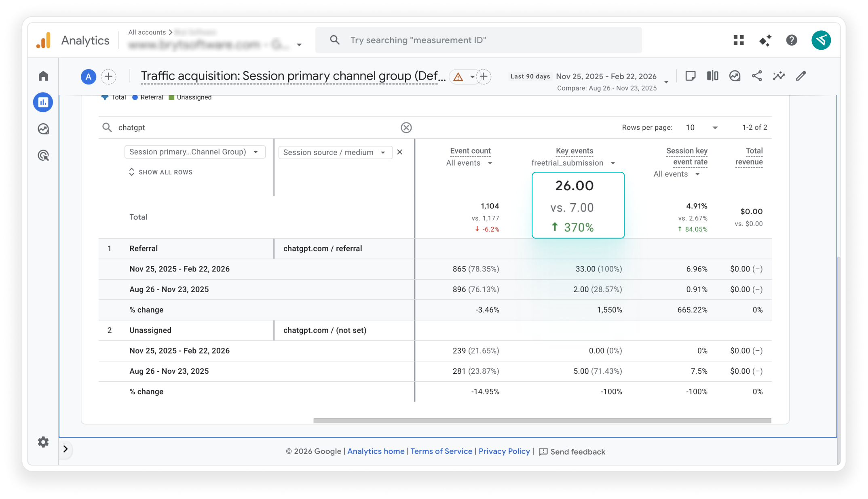Image resolution: width=868 pixels, height=499 pixels.
Task: Open the Google apps grid icon
Action: tap(738, 40)
